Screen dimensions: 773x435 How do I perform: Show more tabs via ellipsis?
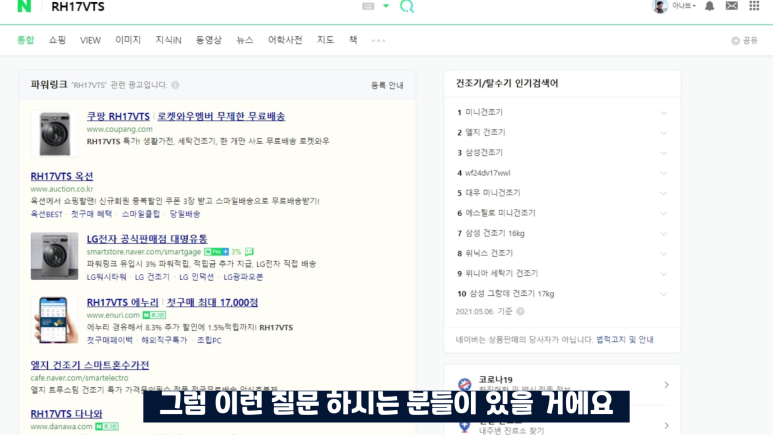click(379, 40)
